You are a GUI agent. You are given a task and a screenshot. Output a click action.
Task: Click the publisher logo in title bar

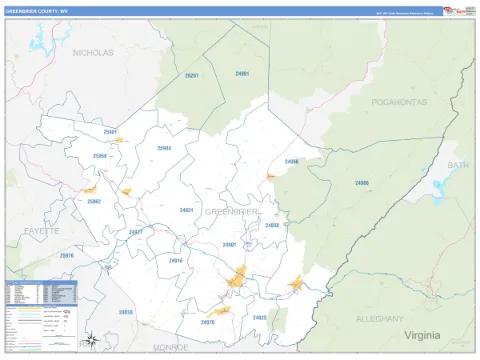click(x=459, y=11)
